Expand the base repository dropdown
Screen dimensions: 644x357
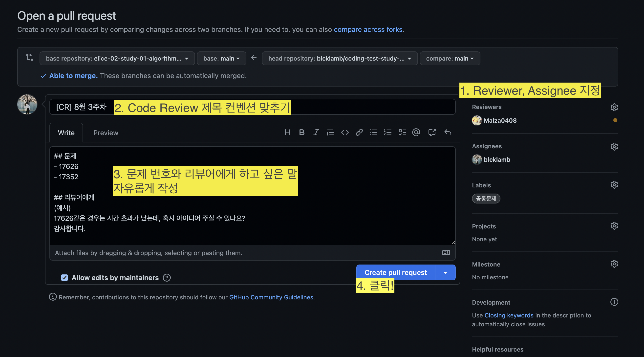click(117, 58)
